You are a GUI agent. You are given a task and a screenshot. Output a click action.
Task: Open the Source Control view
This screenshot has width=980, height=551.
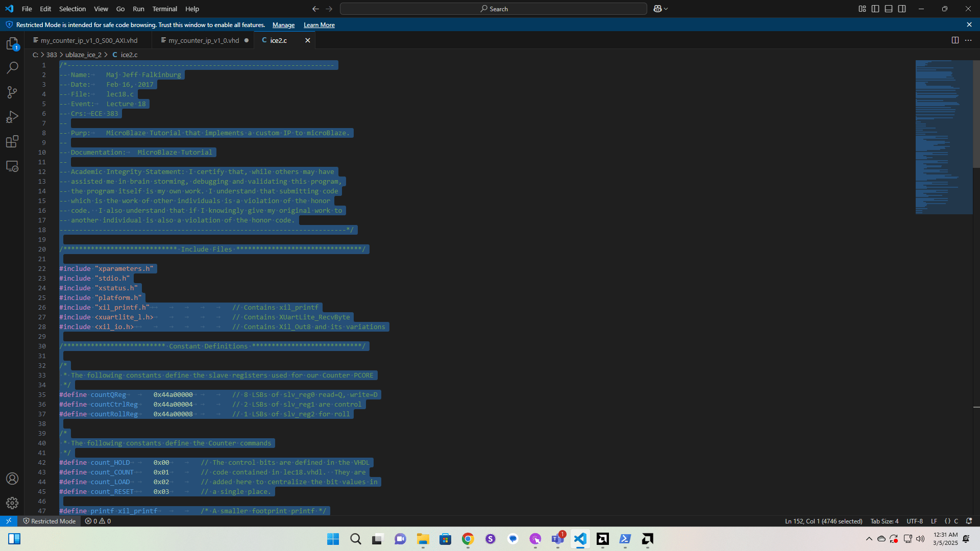(12, 92)
